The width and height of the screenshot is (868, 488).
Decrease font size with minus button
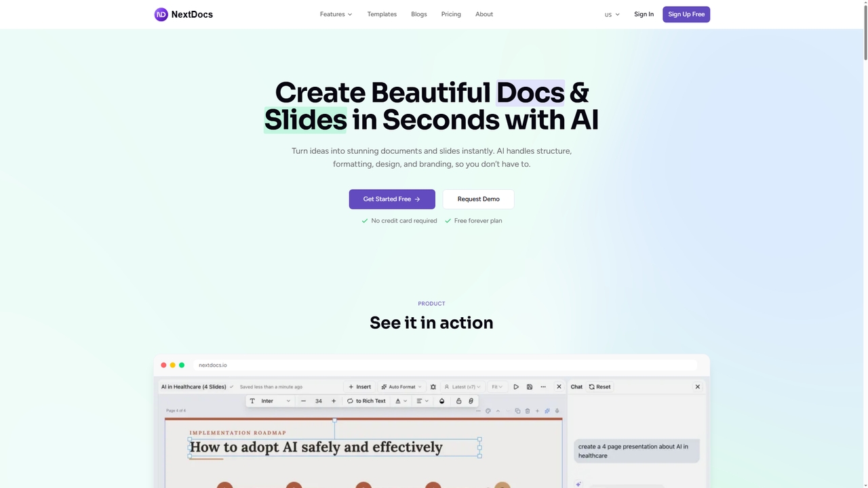pos(303,401)
